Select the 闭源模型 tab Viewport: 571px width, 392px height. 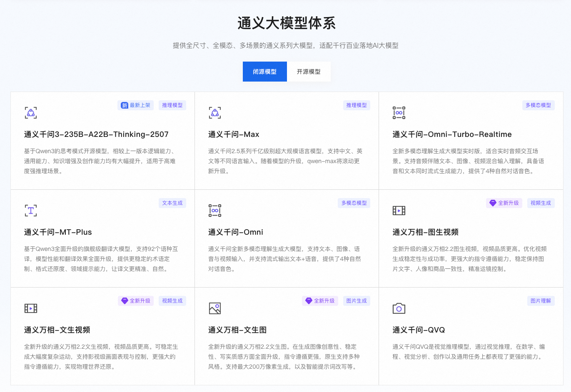point(265,72)
